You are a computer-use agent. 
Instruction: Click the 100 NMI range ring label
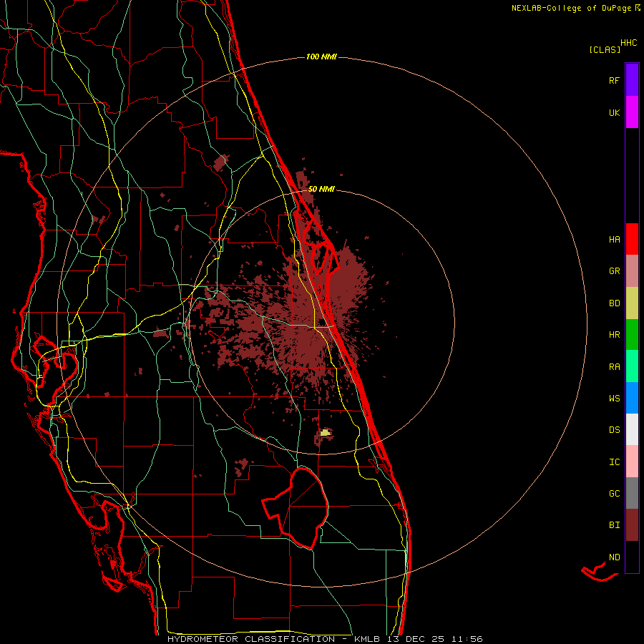click(x=321, y=57)
